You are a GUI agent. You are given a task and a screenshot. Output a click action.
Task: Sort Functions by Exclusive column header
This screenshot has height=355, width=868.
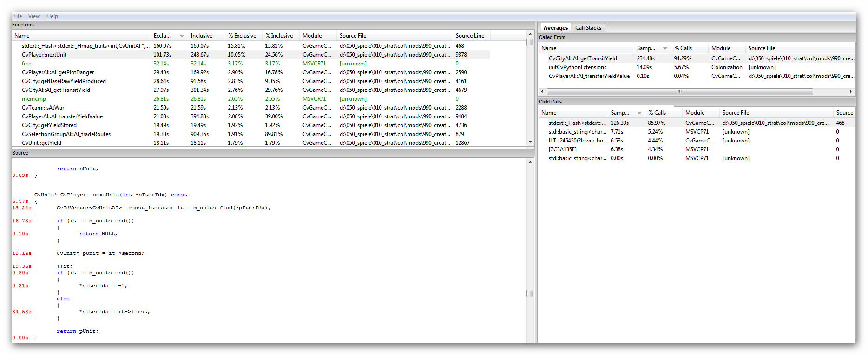[x=169, y=36]
